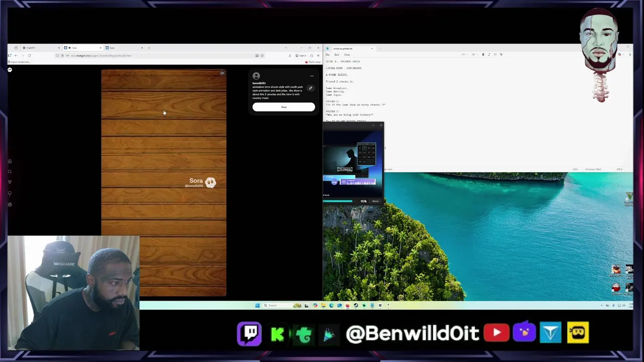Click the Sora logo at top left
This screenshot has height=362, width=644.
[10, 70]
